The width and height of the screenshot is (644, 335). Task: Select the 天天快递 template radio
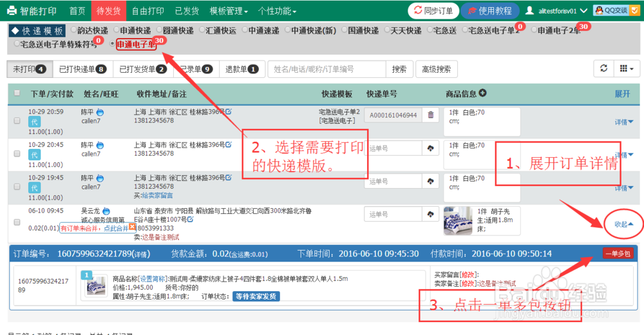point(387,30)
